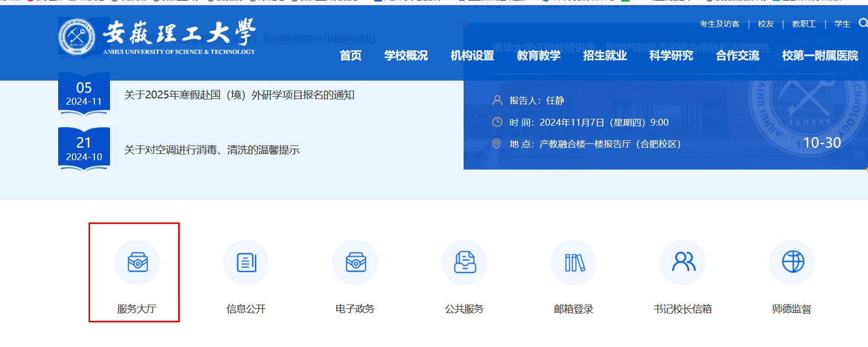Click the 书记校长信箱 people icon
The image size is (868, 347).
(683, 262)
